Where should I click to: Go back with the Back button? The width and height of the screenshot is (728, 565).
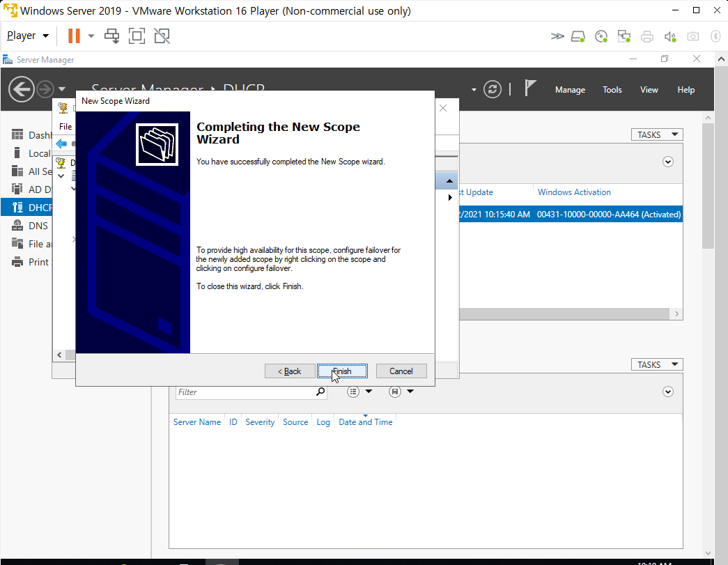(x=290, y=371)
